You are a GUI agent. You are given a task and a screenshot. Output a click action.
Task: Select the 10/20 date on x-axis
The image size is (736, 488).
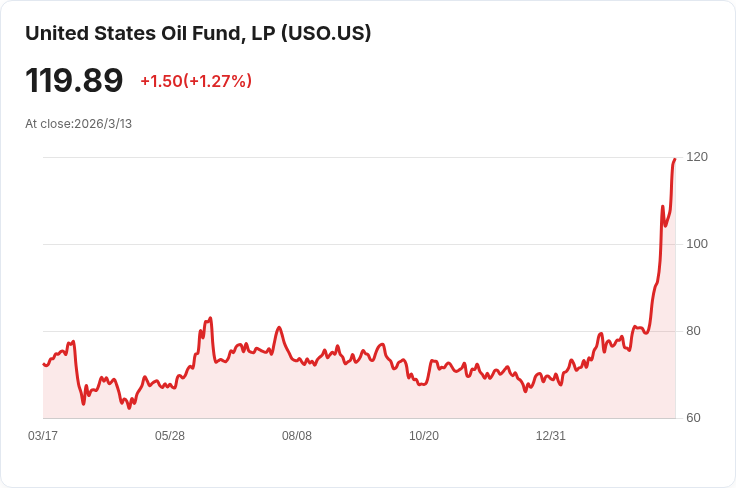click(x=424, y=436)
